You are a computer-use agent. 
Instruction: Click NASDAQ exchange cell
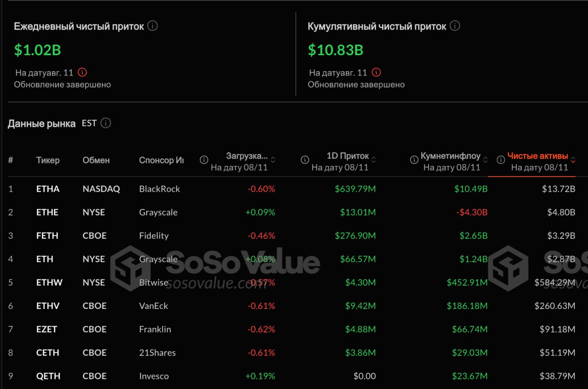tap(101, 189)
